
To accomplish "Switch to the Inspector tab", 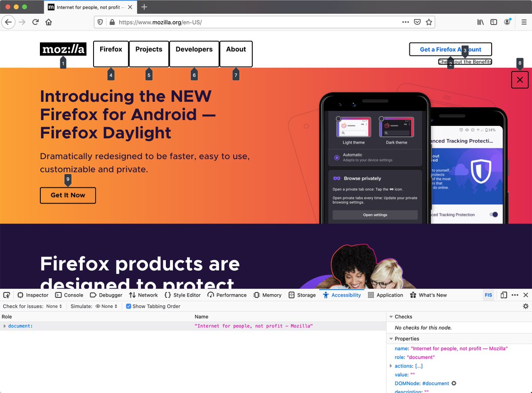I will pyautogui.click(x=33, y=295).
